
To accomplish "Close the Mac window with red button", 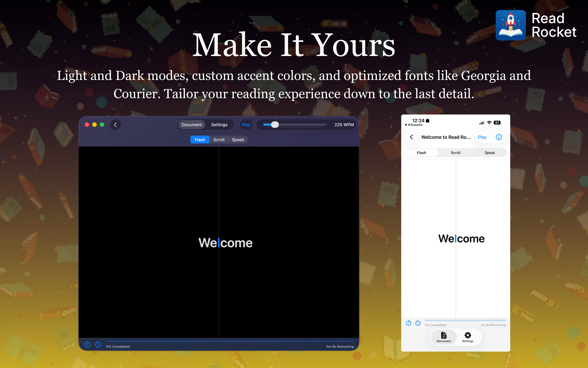I will (87, 125).
